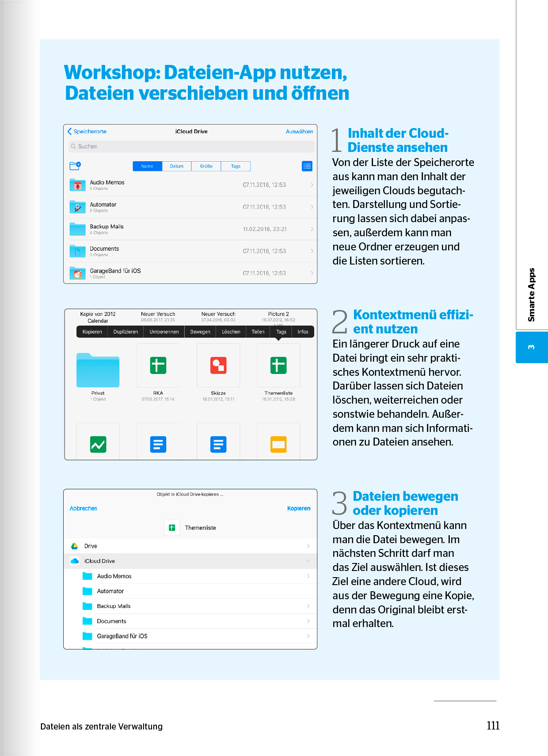This screenshot has height=756, width=548.
Task: Open the Themenliste spreadsheet icon
Action: pos(278,365)
